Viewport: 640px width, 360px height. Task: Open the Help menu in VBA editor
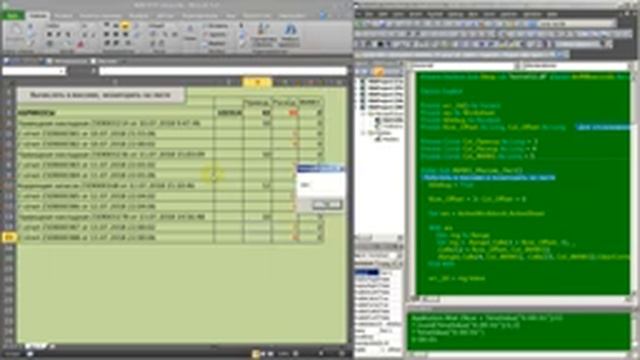coord(552,14)
